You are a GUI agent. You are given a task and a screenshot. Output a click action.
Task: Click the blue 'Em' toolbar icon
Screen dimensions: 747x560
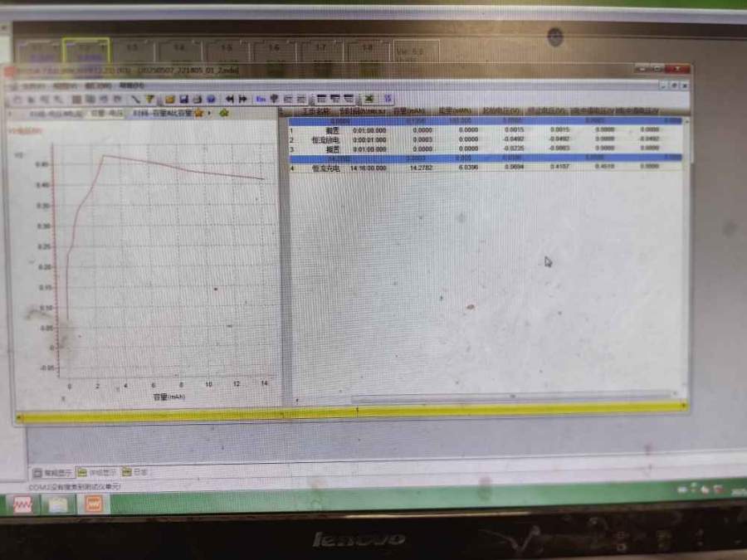pyautogui.click(x=261, y=99)
